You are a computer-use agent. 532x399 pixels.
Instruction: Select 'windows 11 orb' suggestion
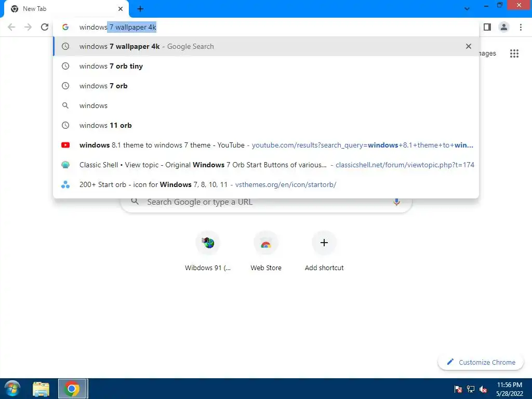266,125
